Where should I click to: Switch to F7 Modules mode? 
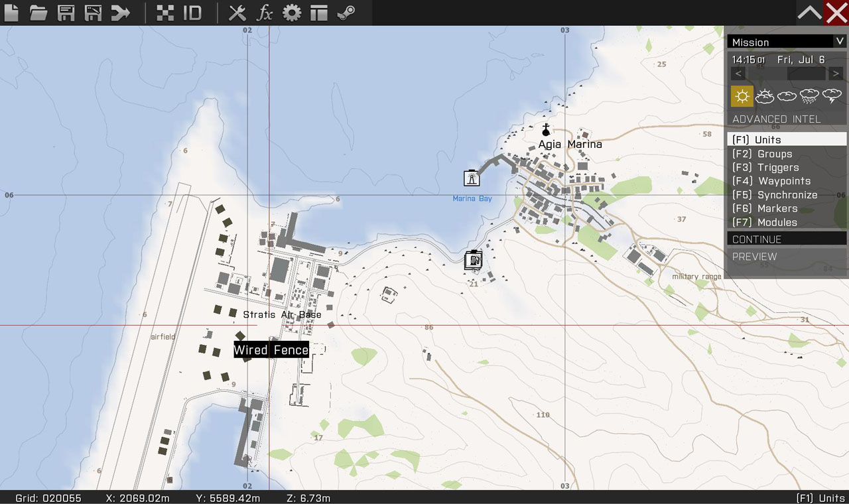787,222
